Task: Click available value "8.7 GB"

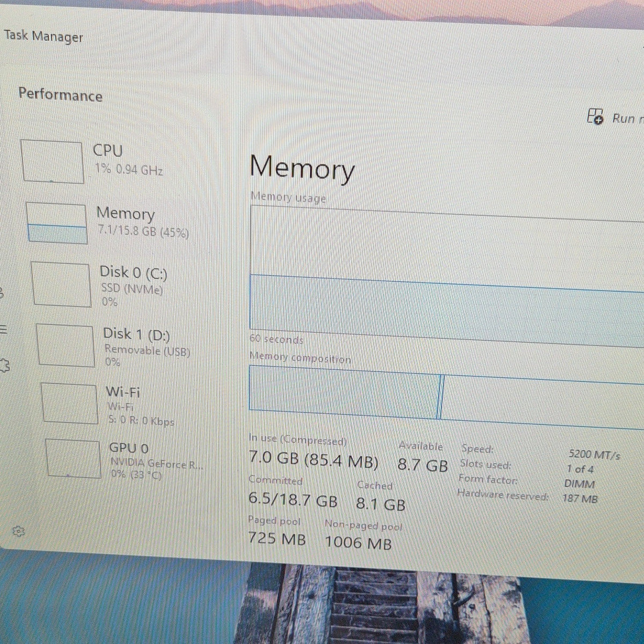Action: (x=423, y=464)
